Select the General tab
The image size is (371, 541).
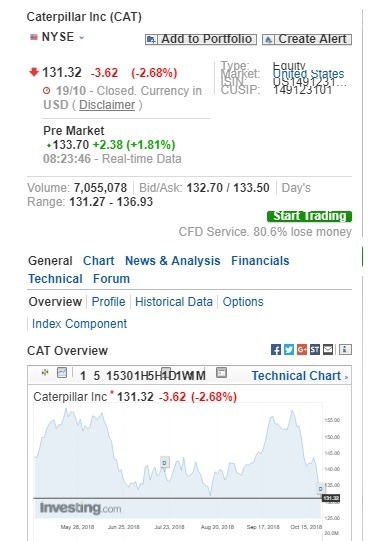[x=50, y=261]
